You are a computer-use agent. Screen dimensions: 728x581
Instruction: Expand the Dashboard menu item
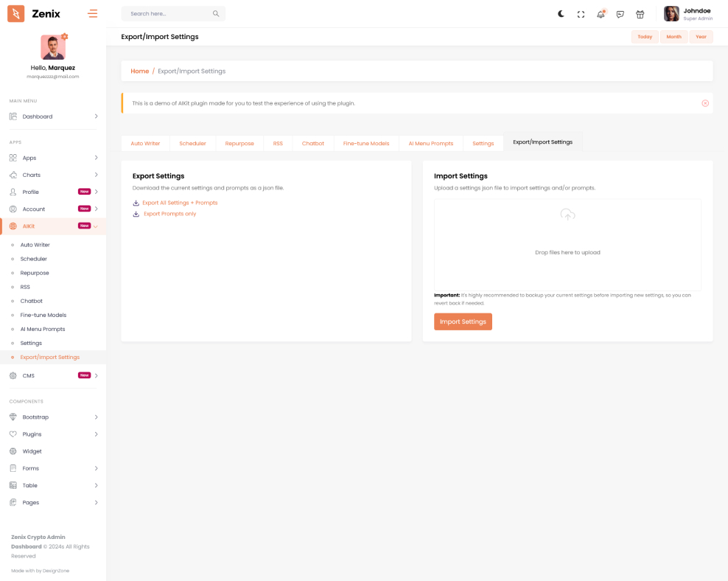[x=53, y=116]
